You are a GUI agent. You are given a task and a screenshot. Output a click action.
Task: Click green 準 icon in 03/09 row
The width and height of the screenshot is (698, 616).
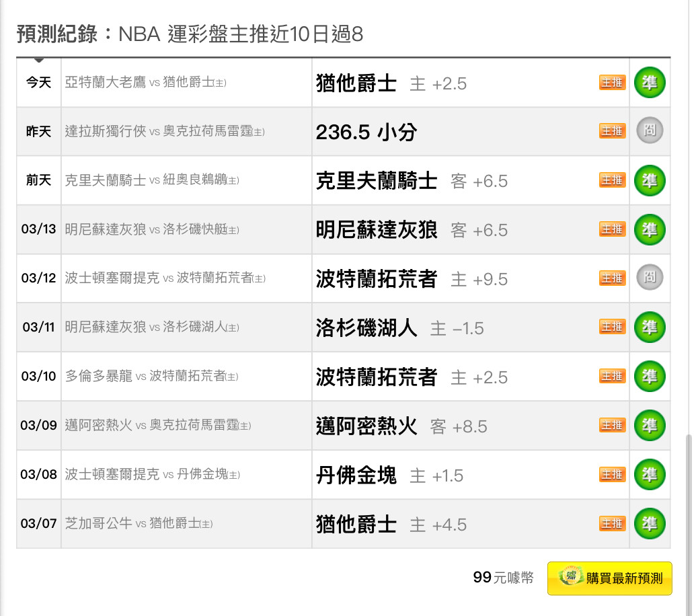click(x=650, y=425)
